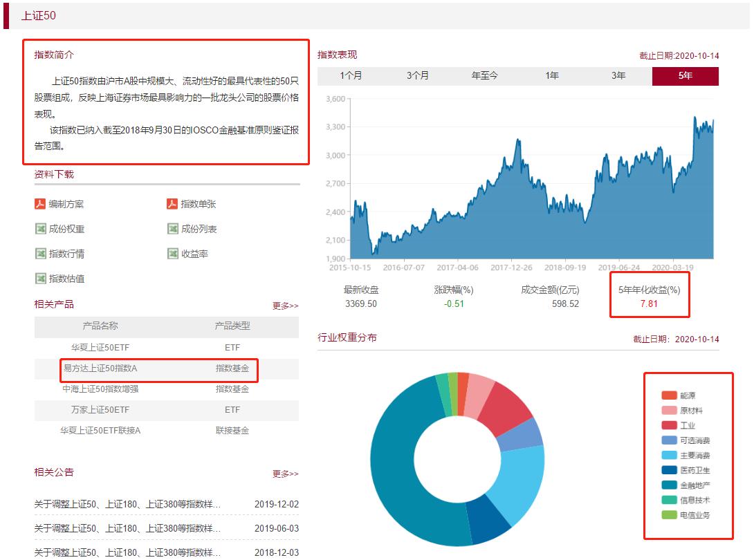Open 指数行情 via its Excel icon
The height and width of the screenshot is (560, 754).
click(x=39, y=253)
